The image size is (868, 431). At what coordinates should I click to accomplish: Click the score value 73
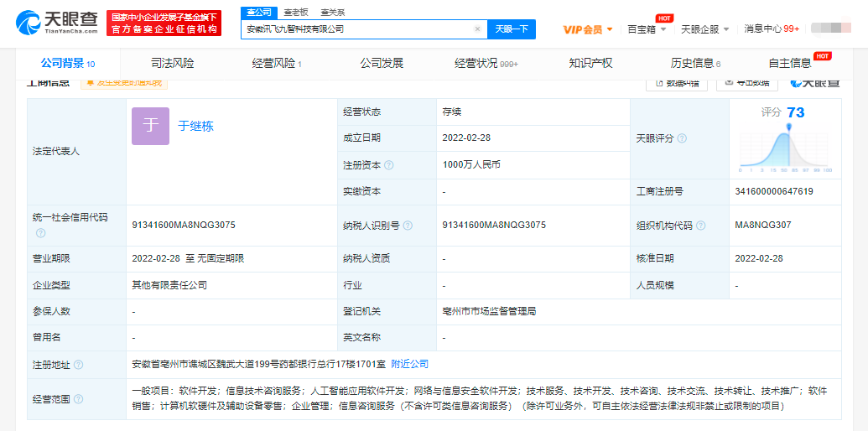click(x=796, y=113)
